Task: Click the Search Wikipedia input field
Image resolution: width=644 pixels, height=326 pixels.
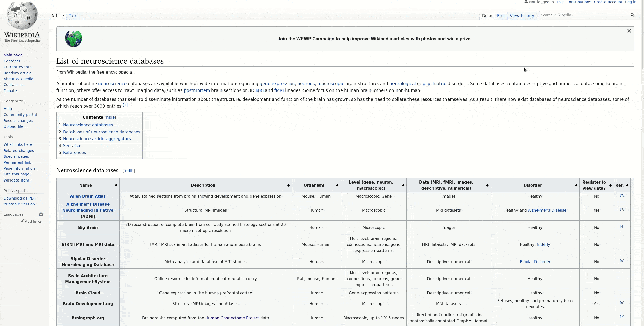Action: pos(583,15)
